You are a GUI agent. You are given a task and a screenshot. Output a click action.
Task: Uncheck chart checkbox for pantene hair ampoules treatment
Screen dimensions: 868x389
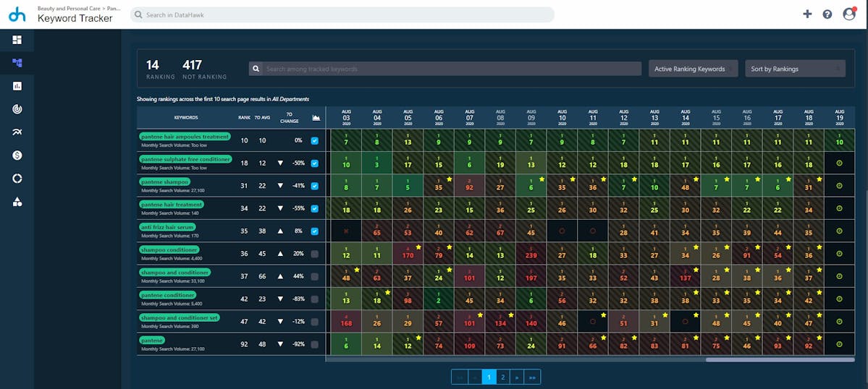(x=314, y=140)
